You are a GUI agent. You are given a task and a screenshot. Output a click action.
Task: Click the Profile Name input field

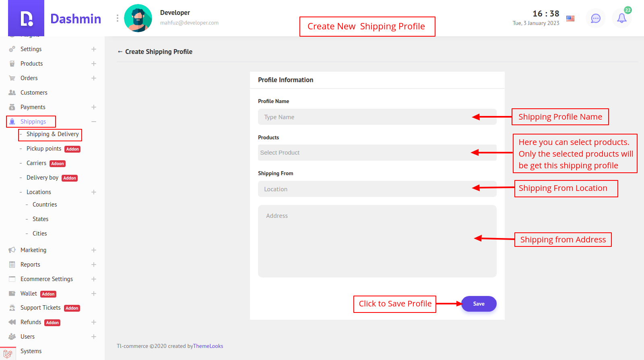coord(362,117)
